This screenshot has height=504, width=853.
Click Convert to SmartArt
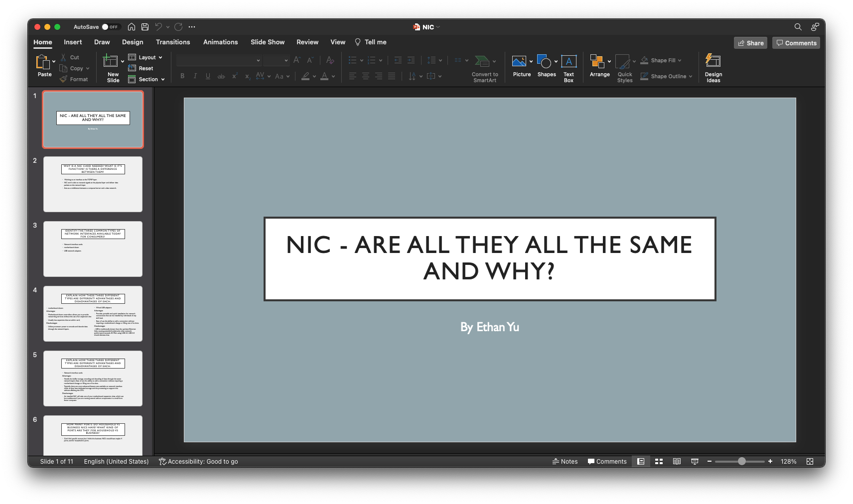(485, 69)
